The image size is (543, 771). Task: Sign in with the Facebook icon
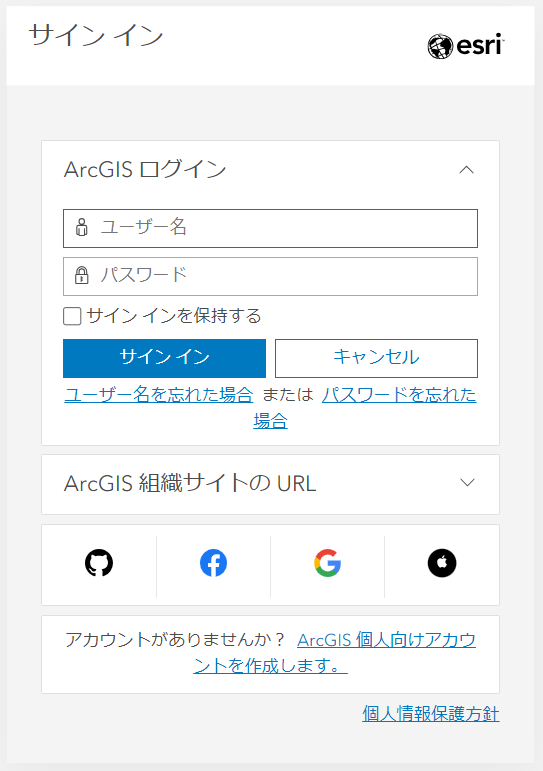tap(213, 563)
